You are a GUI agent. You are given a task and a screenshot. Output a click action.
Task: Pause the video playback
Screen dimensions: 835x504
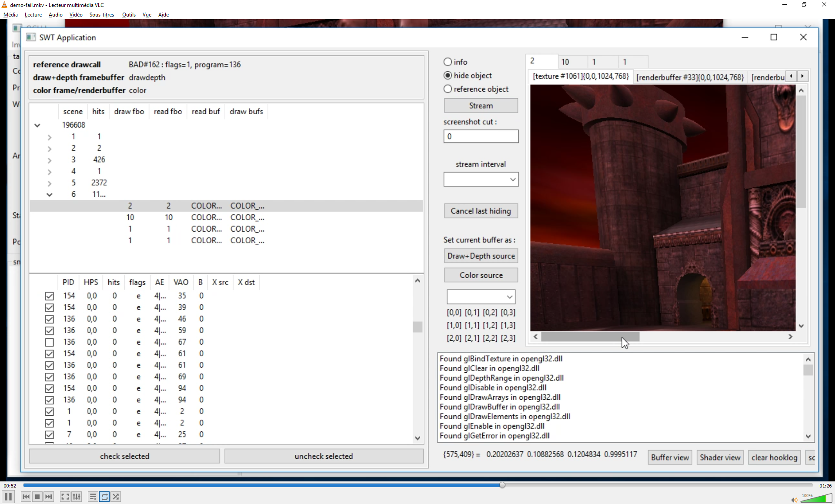coord(8,497)
